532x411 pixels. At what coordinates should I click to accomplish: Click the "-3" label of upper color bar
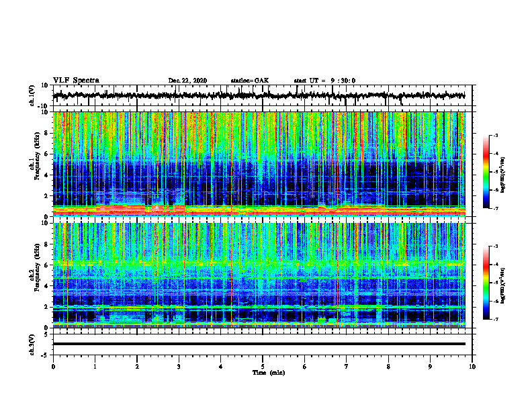coord(496,136)
